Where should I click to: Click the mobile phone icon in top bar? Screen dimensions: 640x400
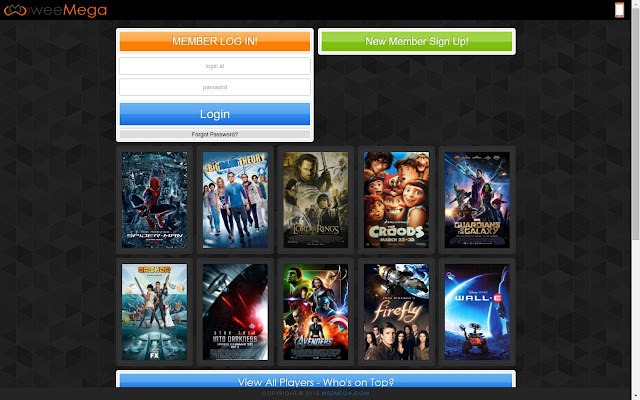point(619,10)
